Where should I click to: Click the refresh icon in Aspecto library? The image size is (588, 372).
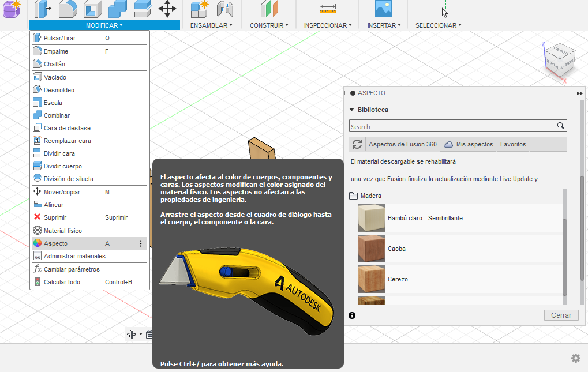pyautogui.click(x=357, y=144)
